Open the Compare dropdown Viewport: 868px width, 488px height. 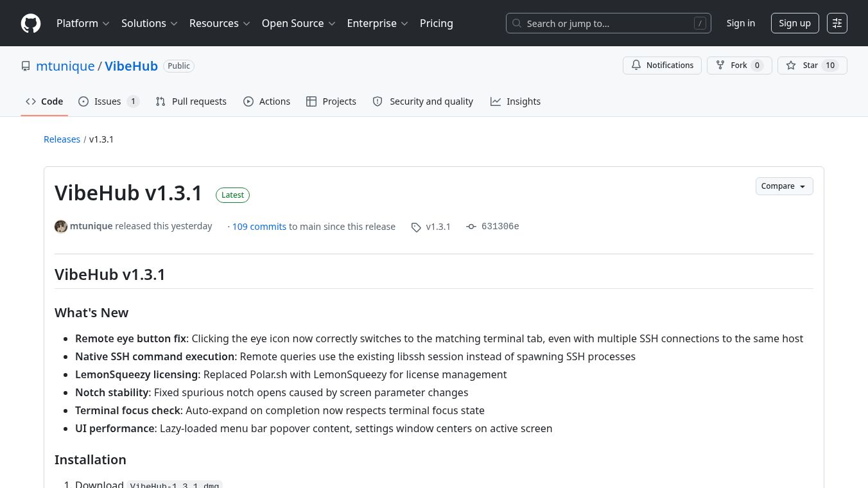[x=784, y=186]
